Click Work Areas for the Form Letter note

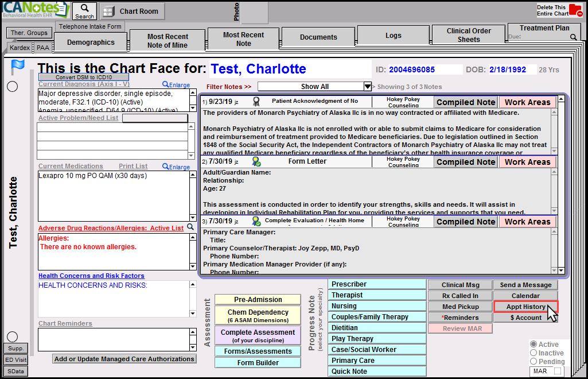(527, 162)
